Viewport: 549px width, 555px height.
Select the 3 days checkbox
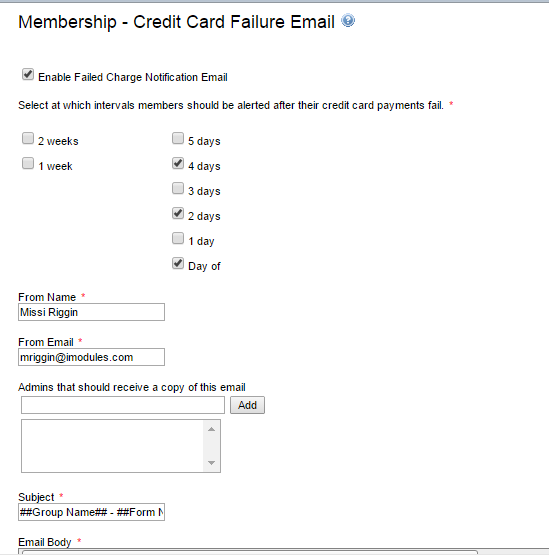tap(178, 188)
